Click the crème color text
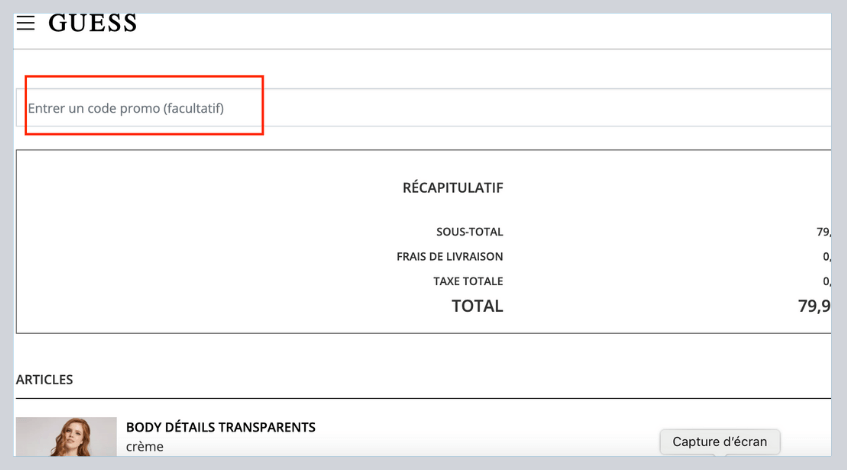 (144, 447)
